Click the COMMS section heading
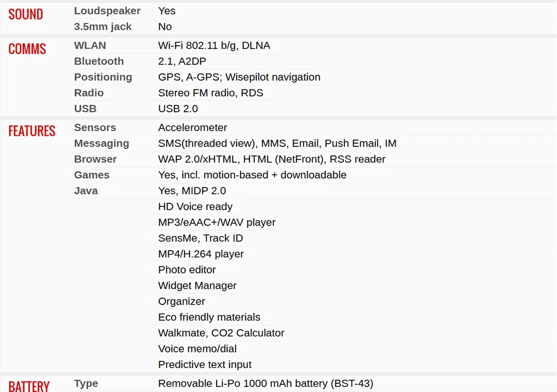Screen dimensions: 557x392 [x=27, y=48]
